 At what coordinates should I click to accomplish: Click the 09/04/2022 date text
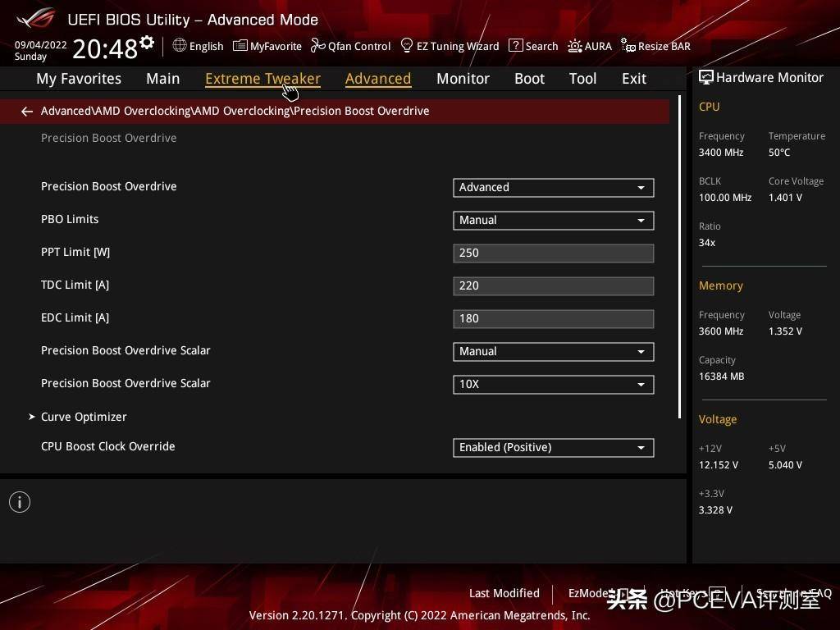point(41,44)
